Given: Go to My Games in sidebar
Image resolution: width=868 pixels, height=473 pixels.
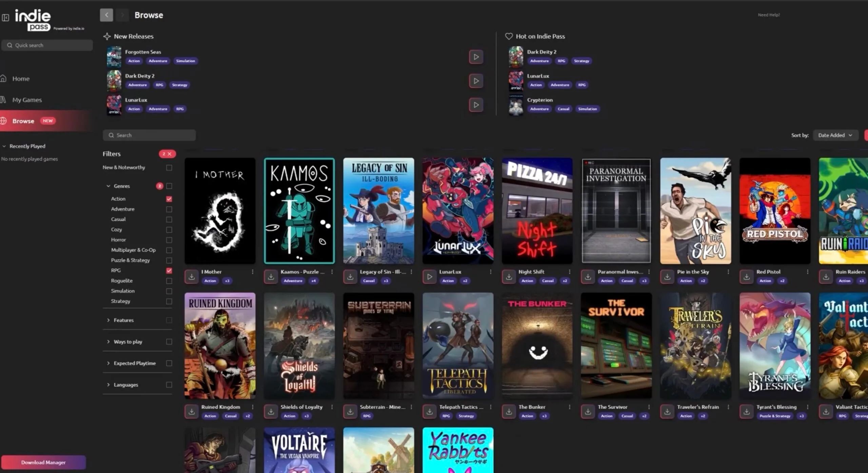Looking at the screenshot, I should (27, 100).
